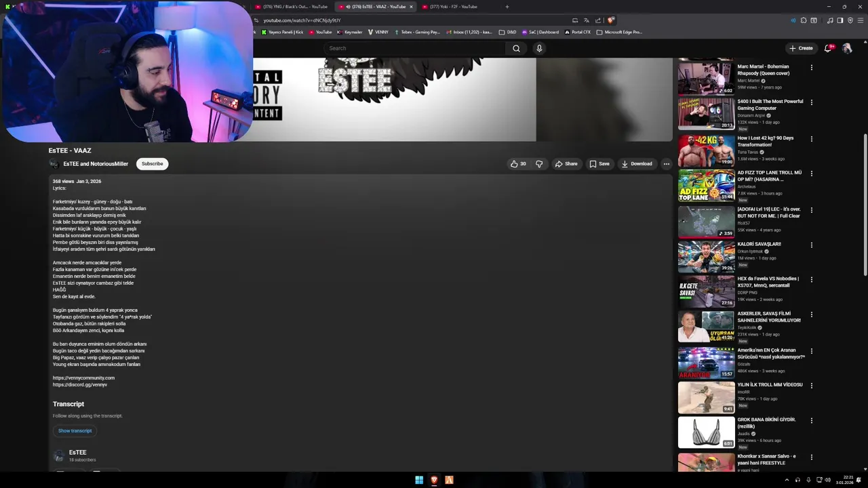Image resolution: width=868 pixels, height=488 pixels.
Task: Dislike the video with thumbs-down icon
Action: [x=539, y=163]
